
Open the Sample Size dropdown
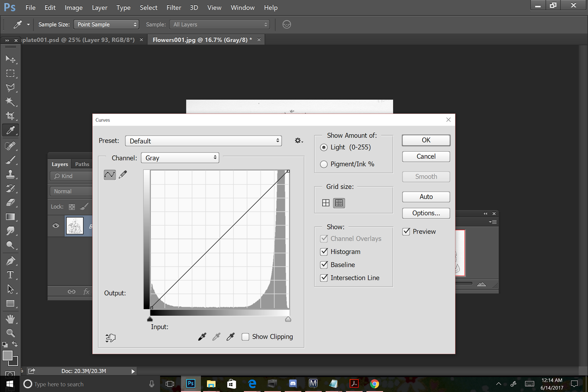tap(106, 25)
